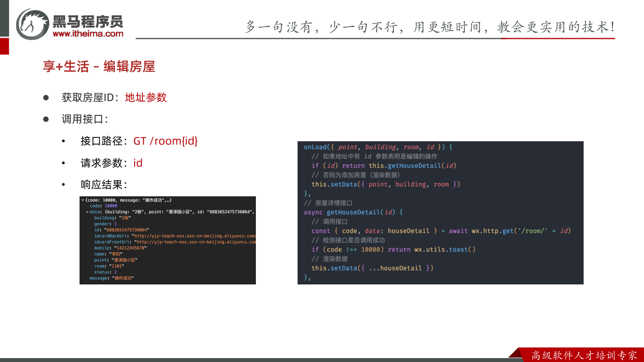The image size is (644, 362).
Task: Click this.setData({ ...houseDetail }) line
Action: [x=372, y=268]
